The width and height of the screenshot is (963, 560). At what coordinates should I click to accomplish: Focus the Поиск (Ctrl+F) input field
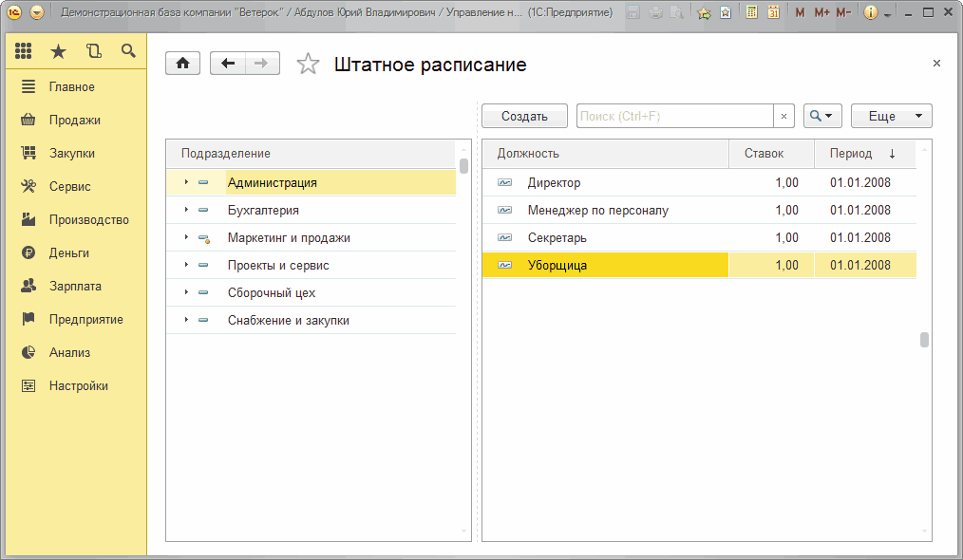coord(675,116)
